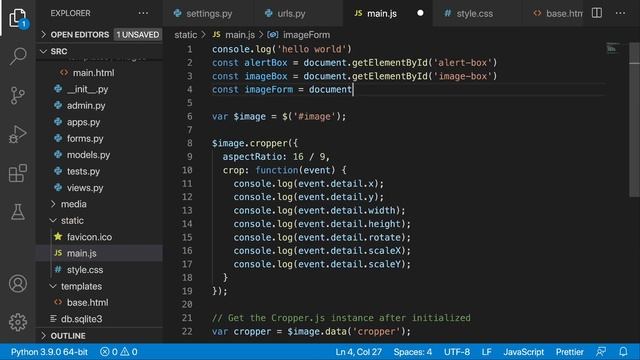Click the aspectRatio property on line 9

(x=252, y=157)
